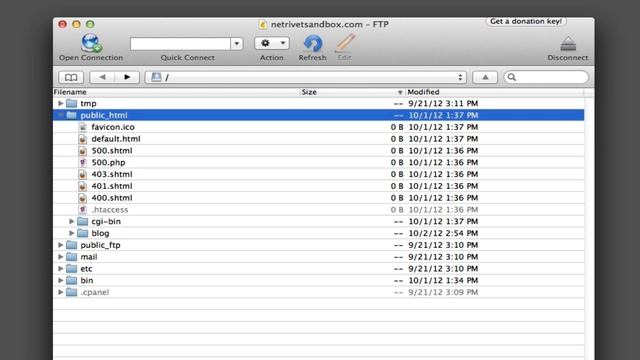
Task: Open the Action gear menu
Action: pyautogui.click(x=272, y=43)
